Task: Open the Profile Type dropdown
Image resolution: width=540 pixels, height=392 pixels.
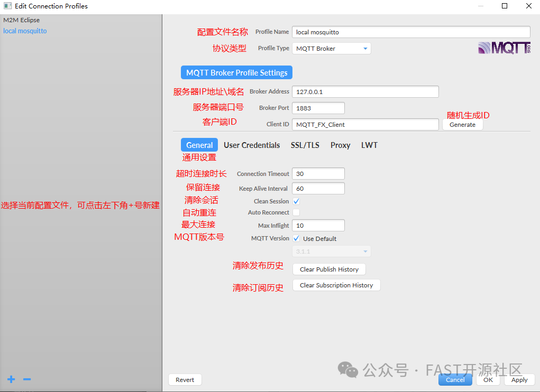Action: click(x=331, y=48)
